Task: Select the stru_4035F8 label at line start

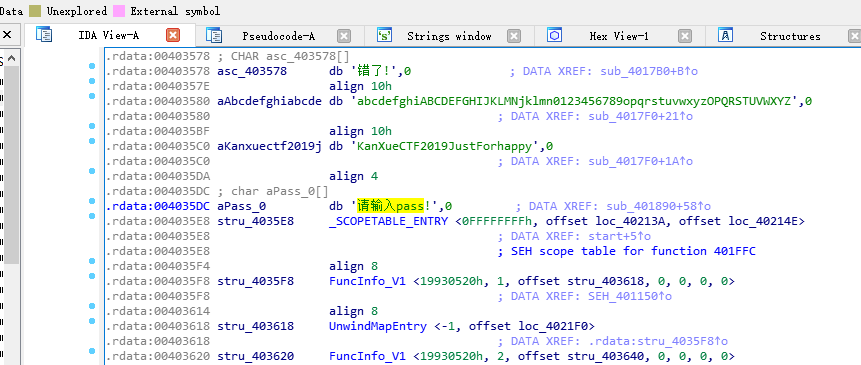Action: (x=255, y=281)
